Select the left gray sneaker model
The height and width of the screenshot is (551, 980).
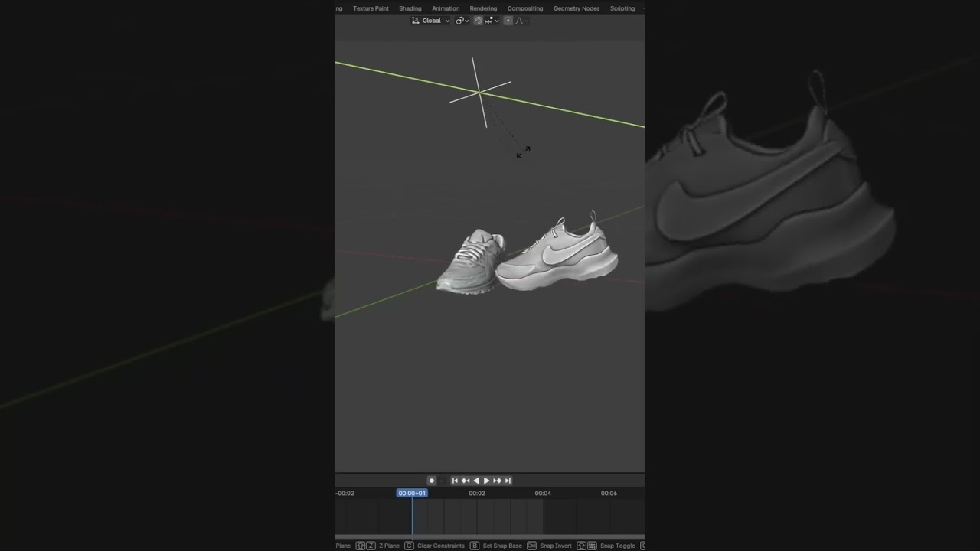[470, 261]
